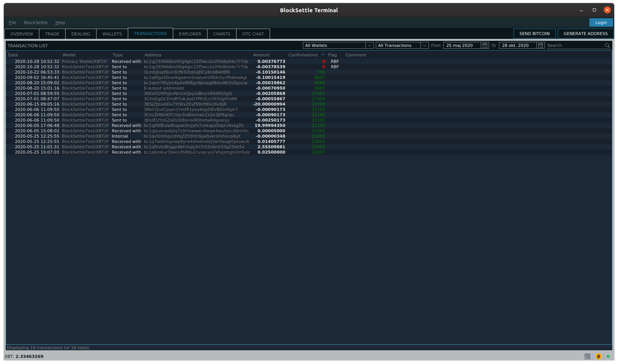Click the To date field showing 28 okt. 2020

518,45
